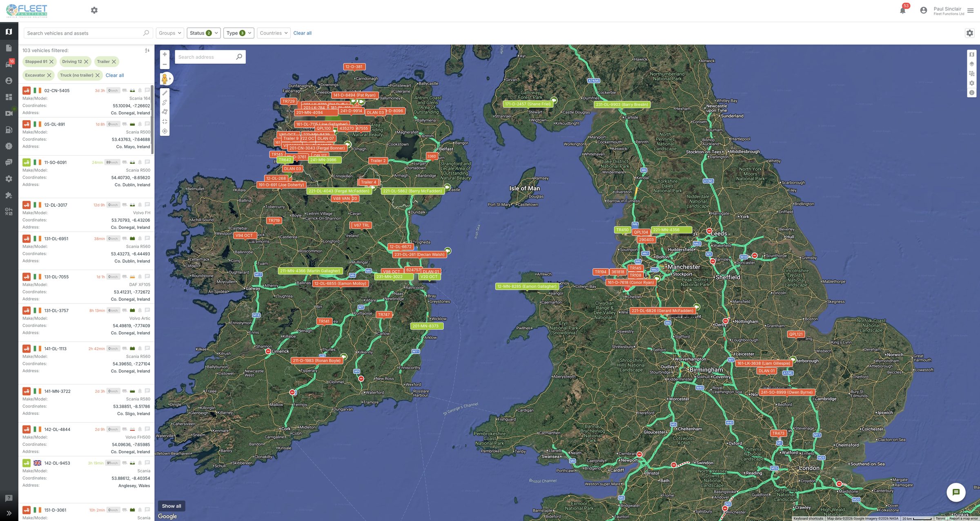980x521 pixels.
Task: Open the help question icon in sidebar
Action: pos(9,498)
